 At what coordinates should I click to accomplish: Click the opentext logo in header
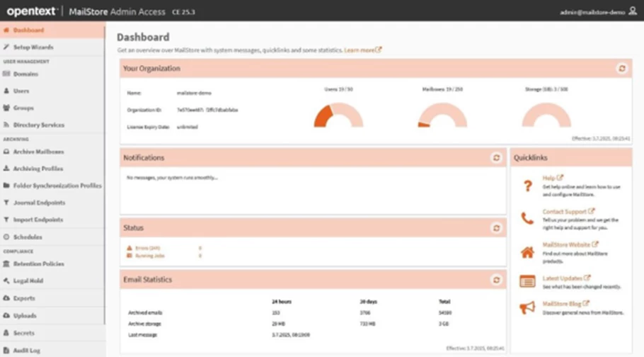click(32, 11)
